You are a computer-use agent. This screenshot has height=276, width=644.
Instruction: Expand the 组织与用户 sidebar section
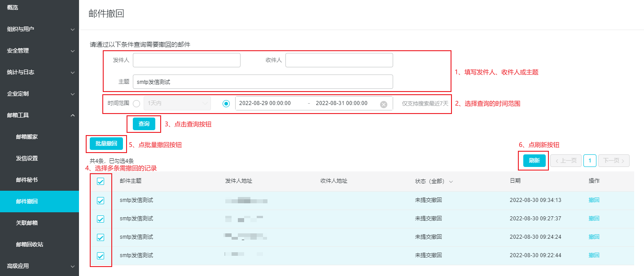pyautogui.click(x=39, y=29)
